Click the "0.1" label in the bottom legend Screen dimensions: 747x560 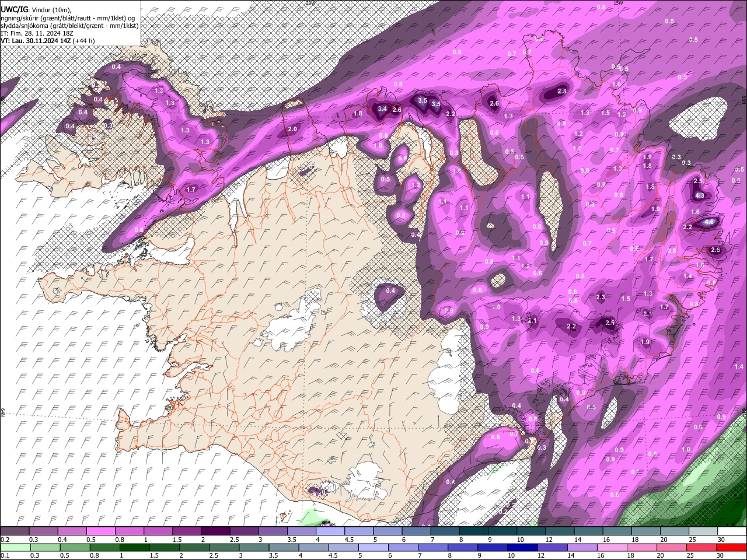click(x=5, y=555)
